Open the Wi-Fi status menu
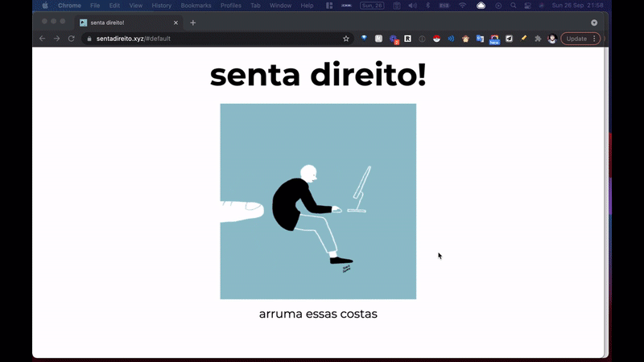The height and width of the screenshot is (362, 644). 462,6
